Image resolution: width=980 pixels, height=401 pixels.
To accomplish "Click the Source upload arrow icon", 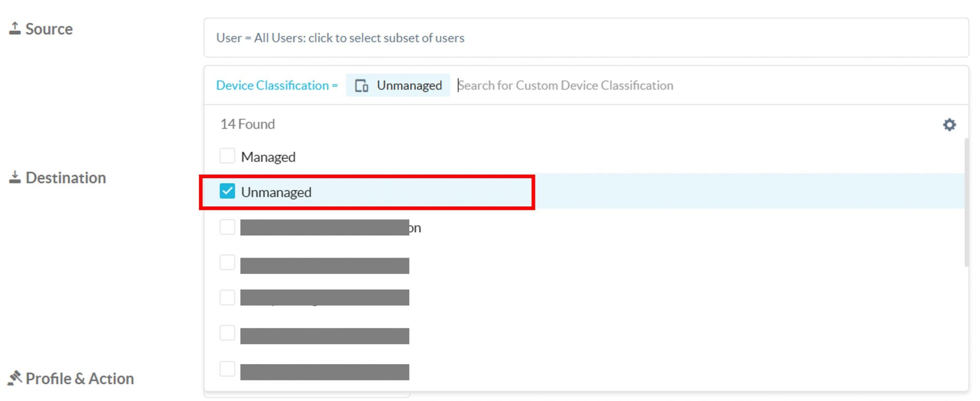I will (15, 29).
